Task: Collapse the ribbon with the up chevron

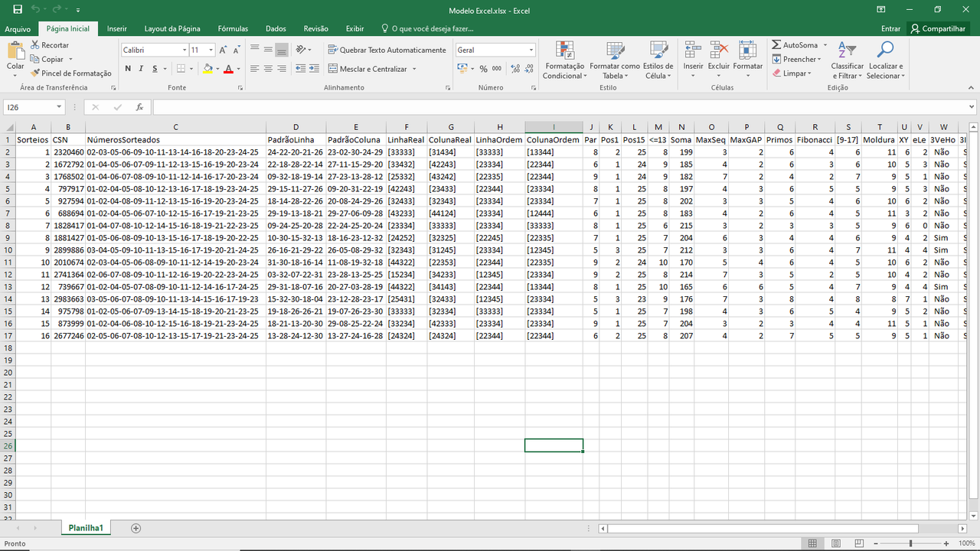Action: tap(972, 87)
